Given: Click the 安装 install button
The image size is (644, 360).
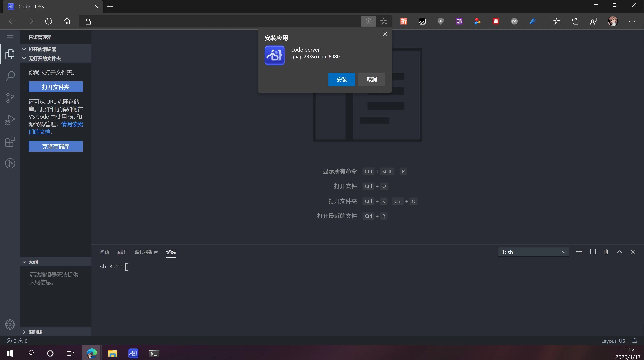Looking at the screenshot, I should 342,79.
